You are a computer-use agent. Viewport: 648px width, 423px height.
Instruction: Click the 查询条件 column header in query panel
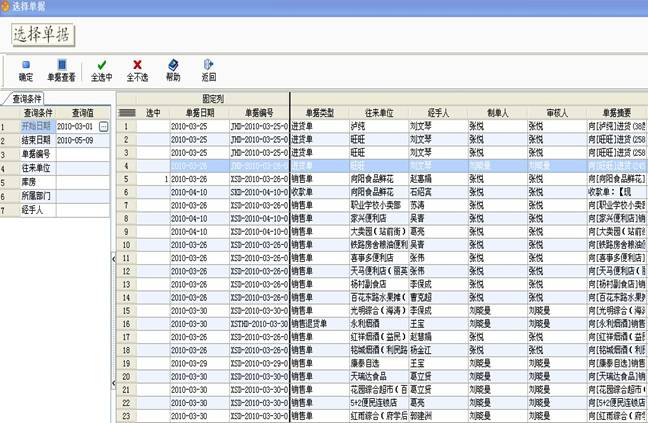tap(38, 113)
